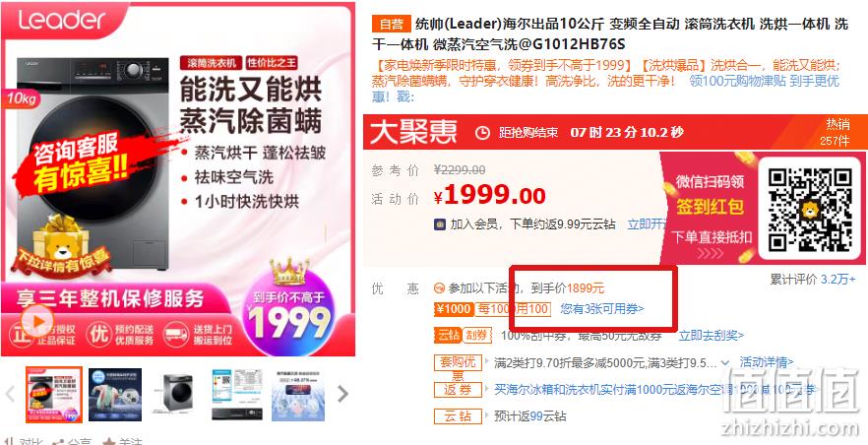868x445 pixels.
Task: Click the membership badge icon near 加入会员
Action: coord(440,224)
